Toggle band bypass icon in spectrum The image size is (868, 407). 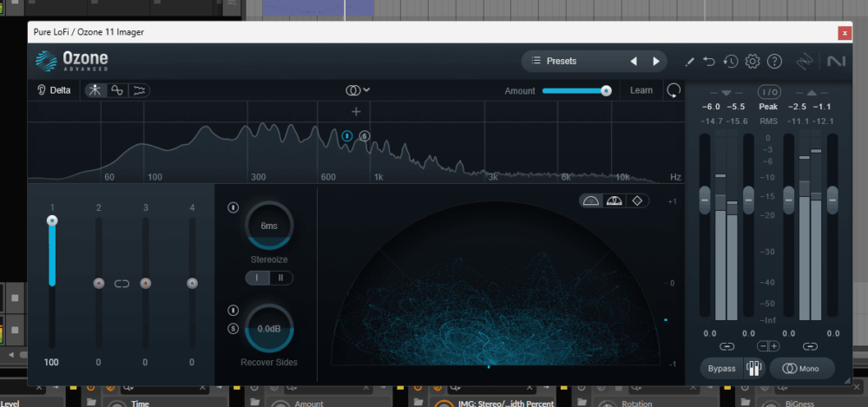tap(347, 135)
